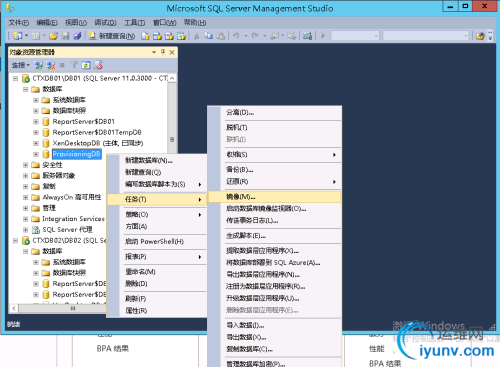The width and height of the screenshot is (500, 367).
Task: Click the Open File folder icon
Action: click(x=53, y=36)
